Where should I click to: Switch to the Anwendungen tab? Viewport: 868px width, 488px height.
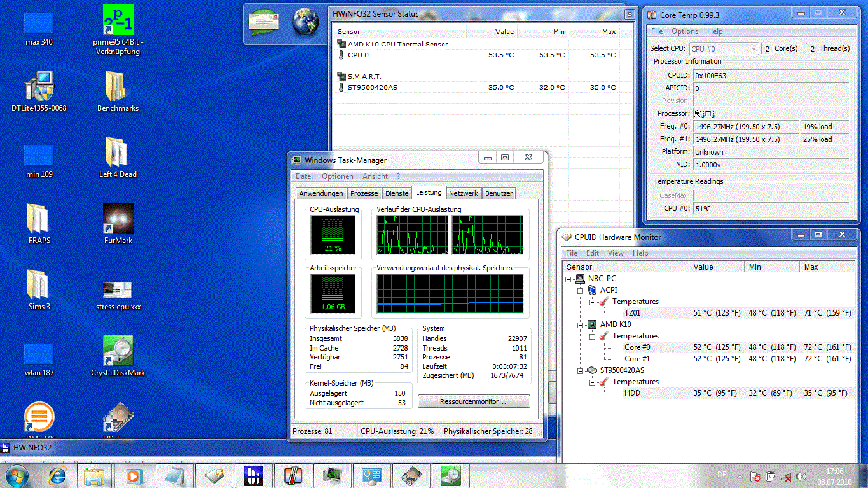(x=321, y=193)
